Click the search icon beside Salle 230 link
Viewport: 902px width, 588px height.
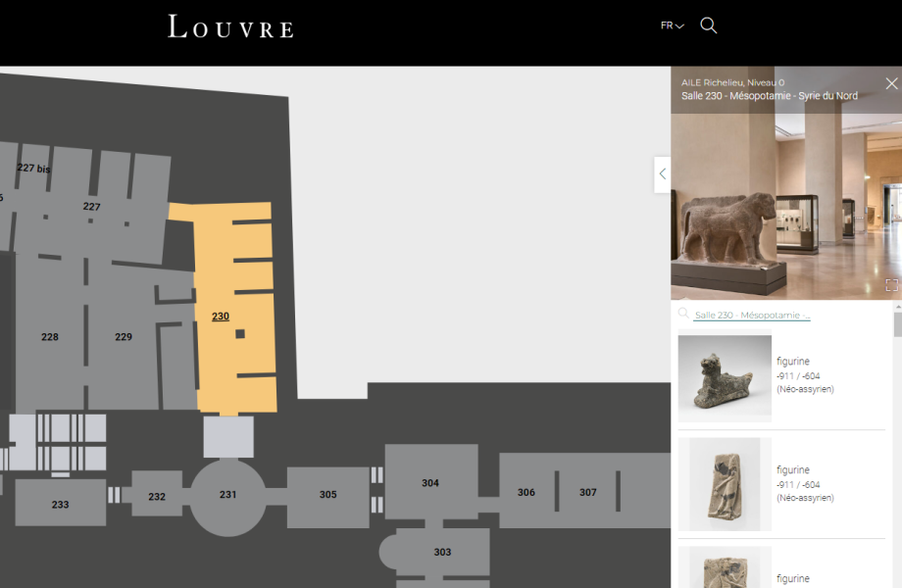click(683, 314)
